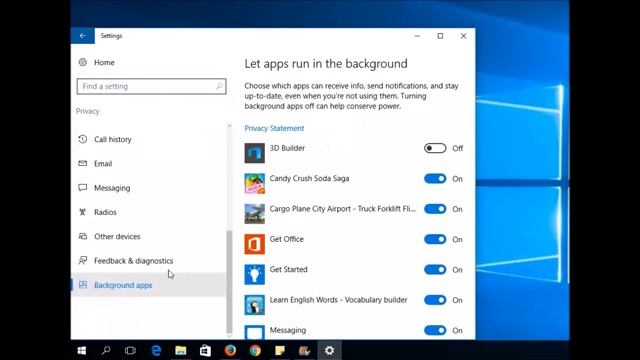Click the Learn English Words app icon
This screenshot has width=640, height=360.
tap(255, 305)
